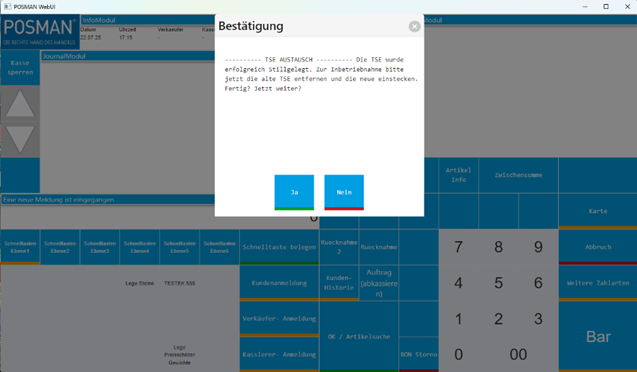Tap numpad key 7
Viewport: 637px width, 372px height.
[458, 247]
